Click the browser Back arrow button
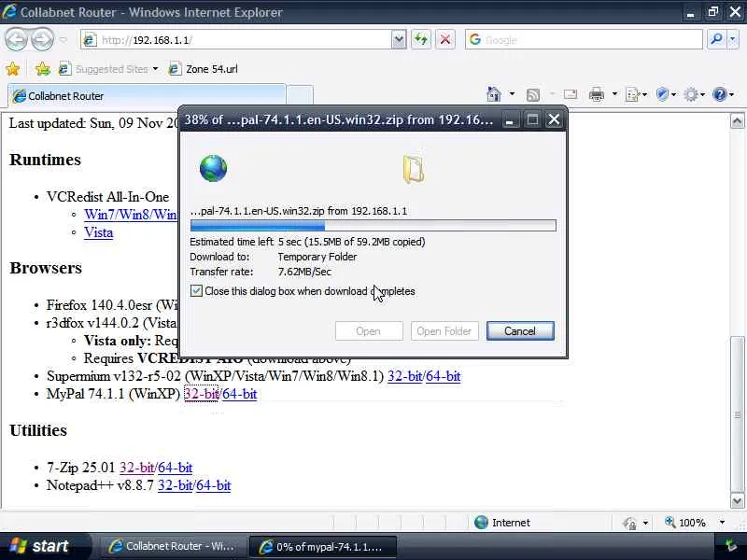Viewport: 747px width, 560px height. point(17,39)
